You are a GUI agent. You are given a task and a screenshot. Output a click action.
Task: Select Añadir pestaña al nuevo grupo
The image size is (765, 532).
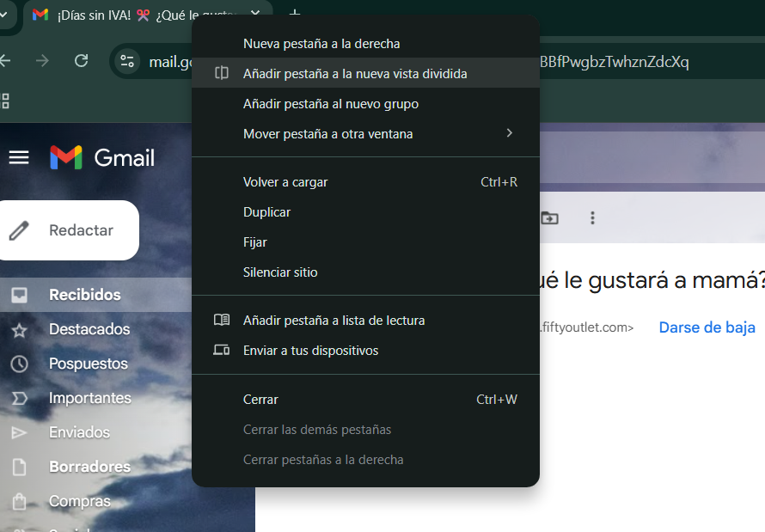click(x=331, y=104)
